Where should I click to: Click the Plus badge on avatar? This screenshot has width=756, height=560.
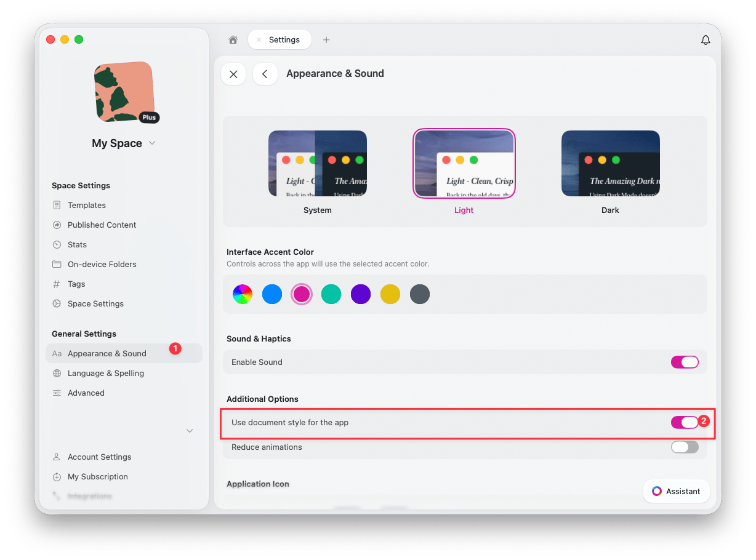click(149, 118)
